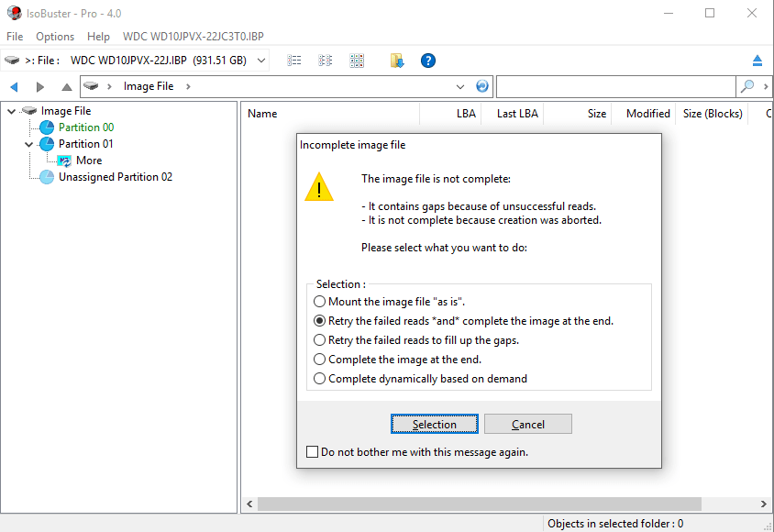Sort by the LBA column header
The image size is (774, 532).
point(450,114)
